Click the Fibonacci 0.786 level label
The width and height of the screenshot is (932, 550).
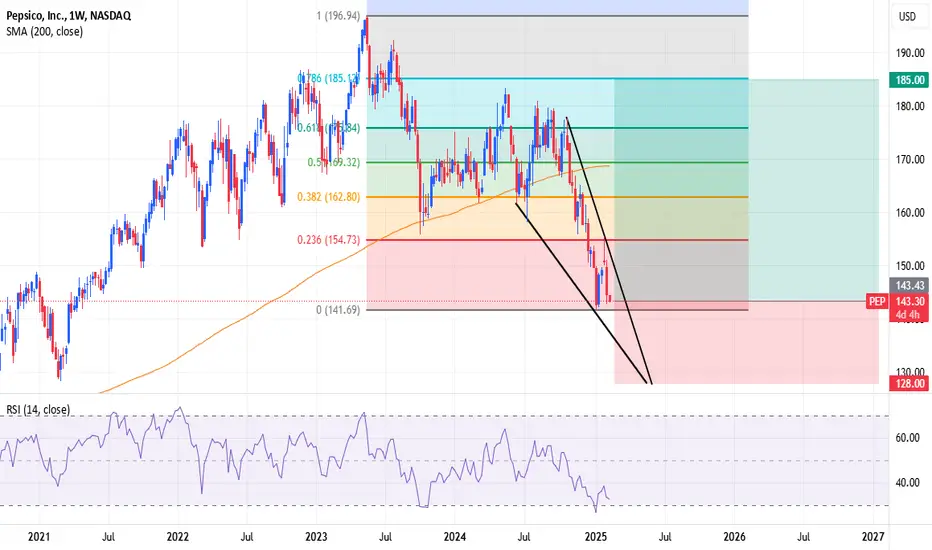tap(329, 78)
